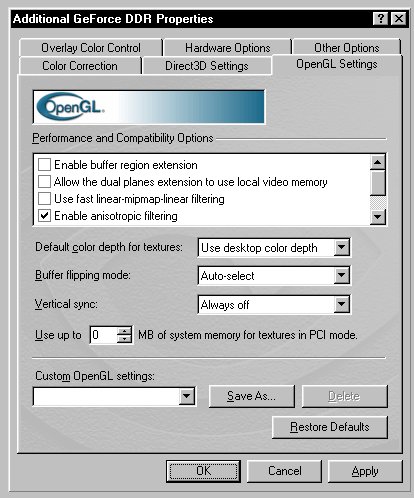Decrease PCI texture memory with down spinner
Screen dimensions: 414x498
(x=125, y=339)
